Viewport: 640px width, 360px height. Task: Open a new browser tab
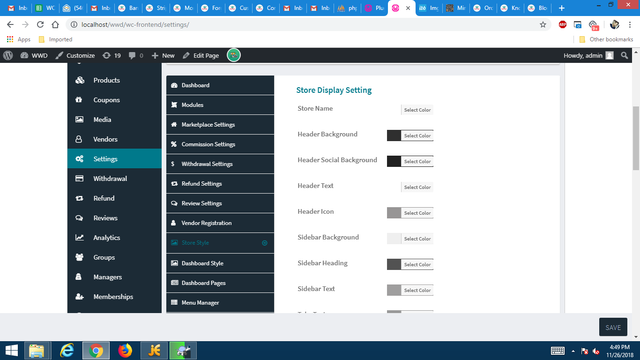pos(562,8)
